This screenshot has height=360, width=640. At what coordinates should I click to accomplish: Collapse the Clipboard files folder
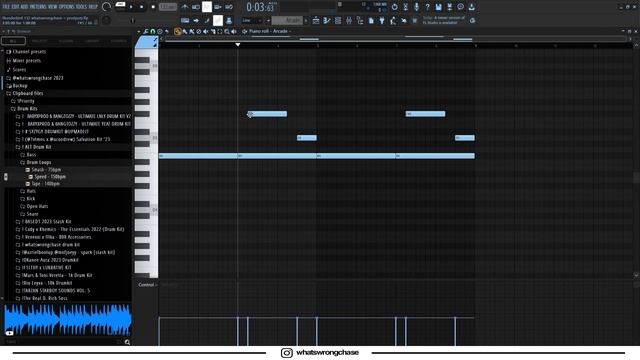[27, 93]
